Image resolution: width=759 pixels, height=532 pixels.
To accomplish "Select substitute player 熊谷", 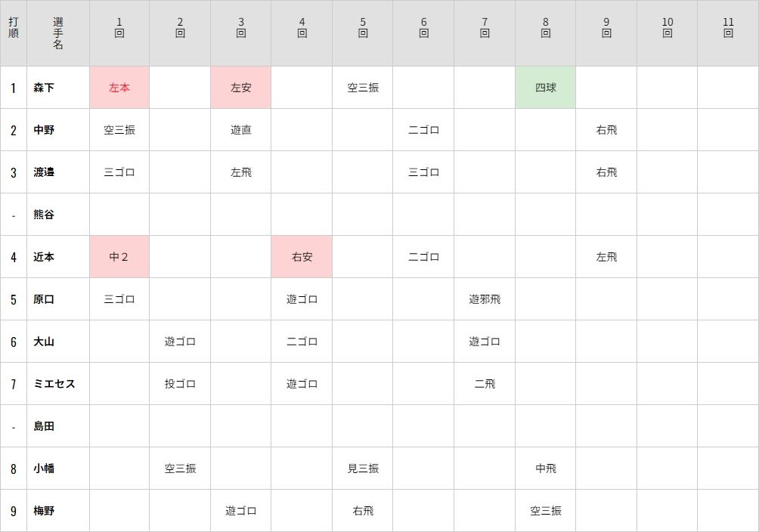I will (44, 215).
